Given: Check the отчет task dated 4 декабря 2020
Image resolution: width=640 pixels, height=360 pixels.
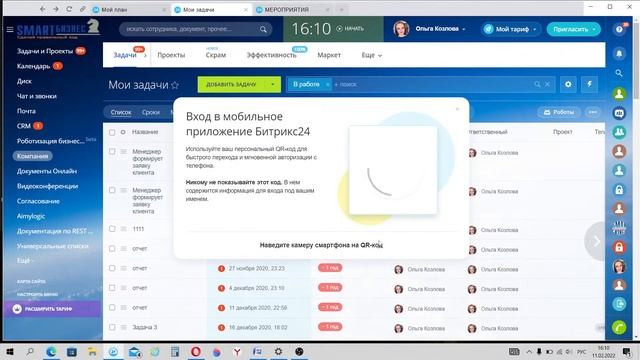Looking at the screenshot, I should (x=112, y=288).
